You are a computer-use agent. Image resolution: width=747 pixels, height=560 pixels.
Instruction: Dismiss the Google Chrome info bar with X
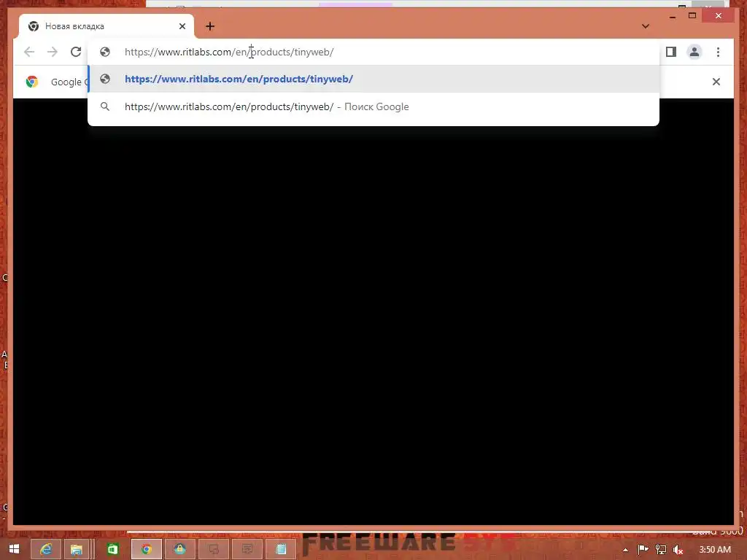click(716, 82)
